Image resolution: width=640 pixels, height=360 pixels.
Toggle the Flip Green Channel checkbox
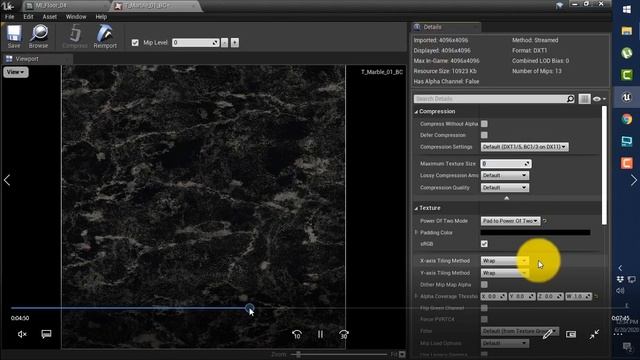click(x=484, y=308)
